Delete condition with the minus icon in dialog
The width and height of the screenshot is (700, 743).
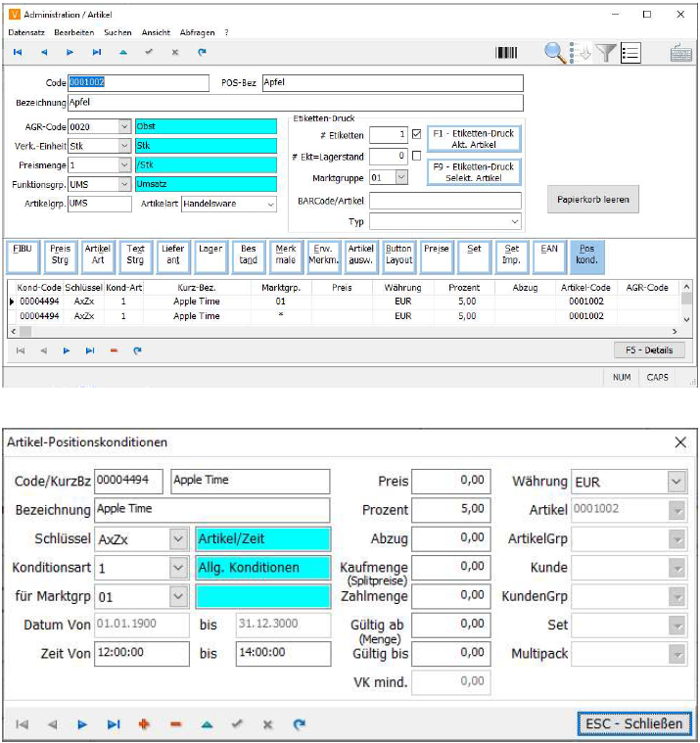(176, 724)
